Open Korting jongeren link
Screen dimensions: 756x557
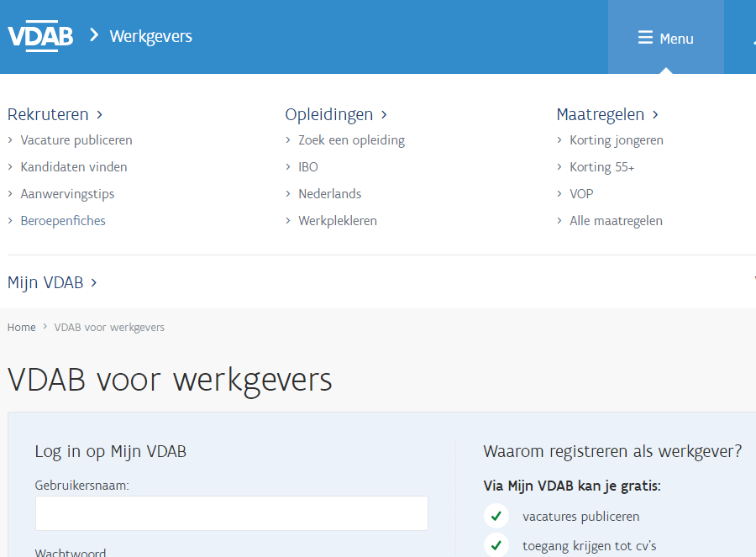click(617, 140)
